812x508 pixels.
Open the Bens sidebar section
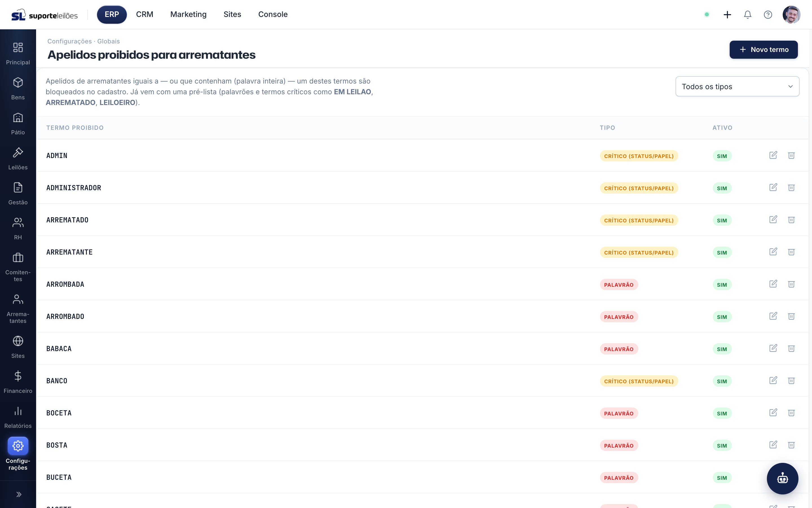tap(18, 89)
